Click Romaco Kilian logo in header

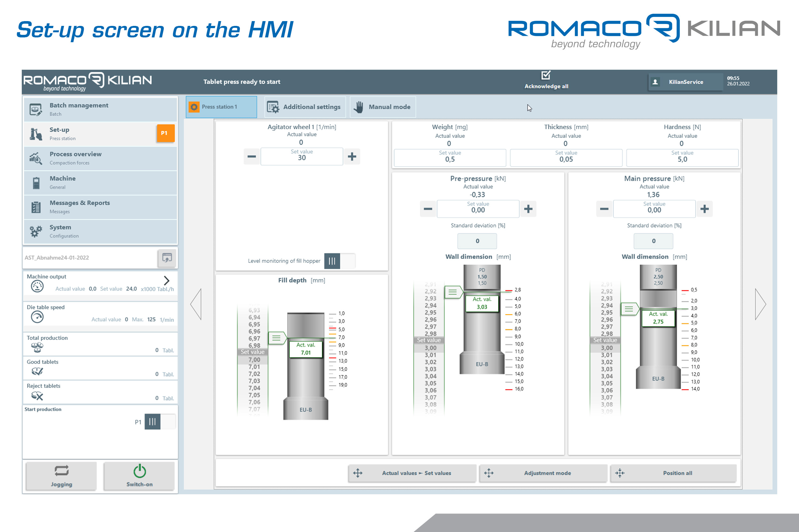(87, 82)
